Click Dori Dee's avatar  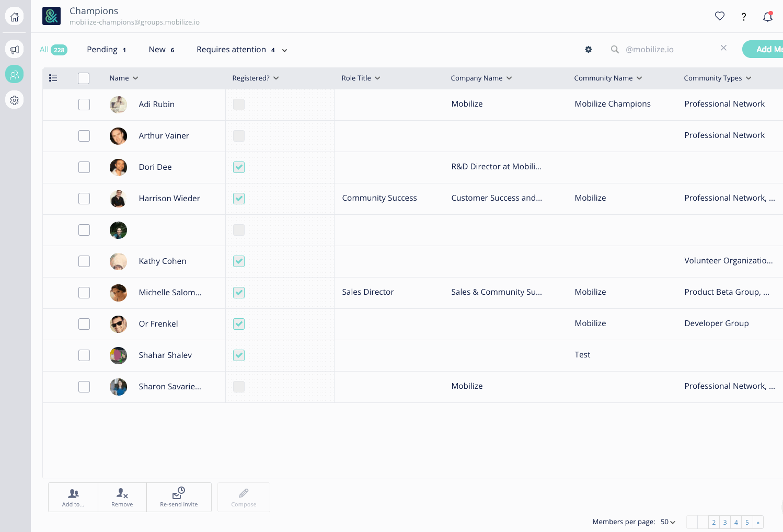pyautogui.click(x=118, y=167)
